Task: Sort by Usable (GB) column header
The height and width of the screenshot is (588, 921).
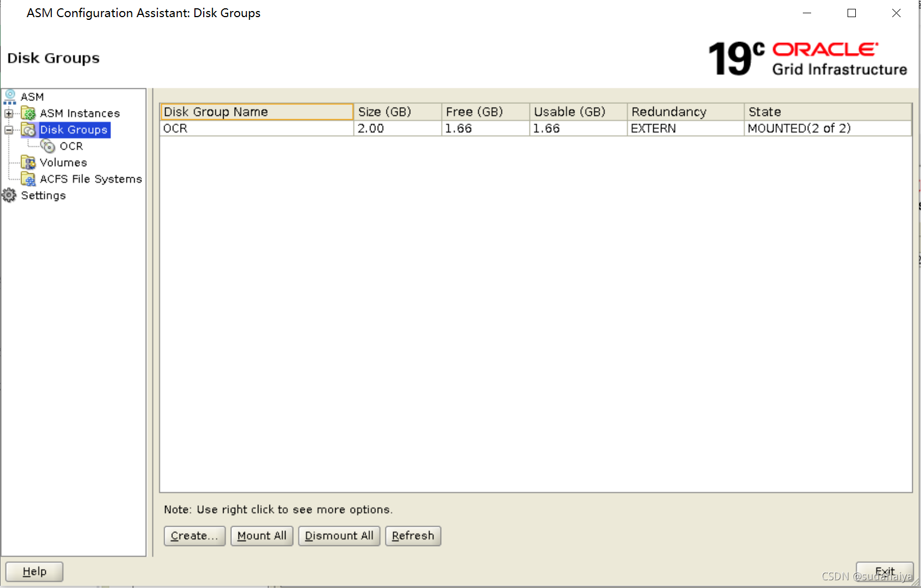Action: tap(579, 112)
